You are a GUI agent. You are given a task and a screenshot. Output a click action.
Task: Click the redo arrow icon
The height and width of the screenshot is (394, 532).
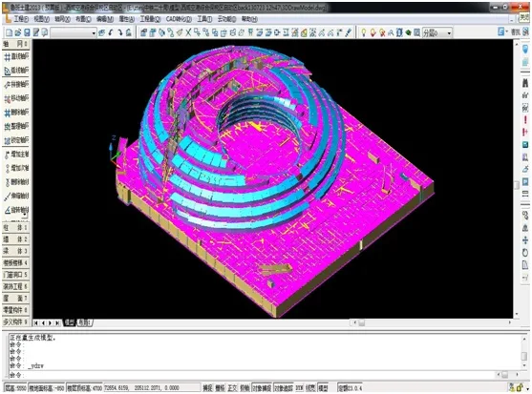[x=119, y=32]
